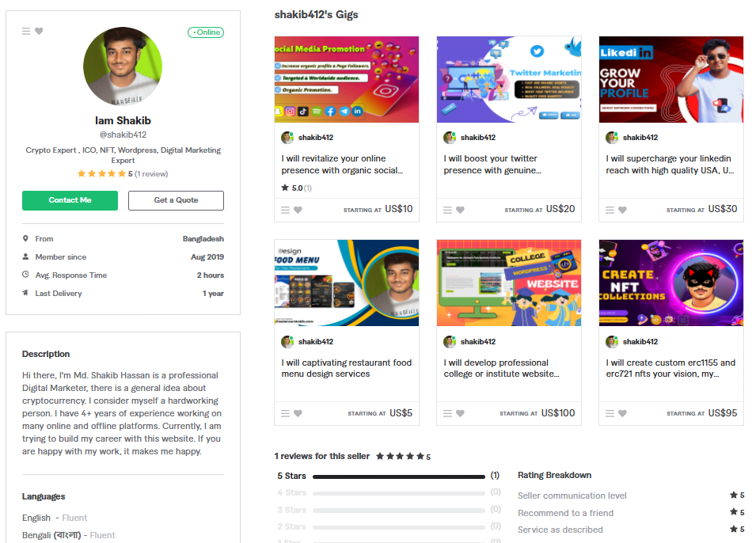Heart the LinkedIn gig priced US$30

[622, 211]
